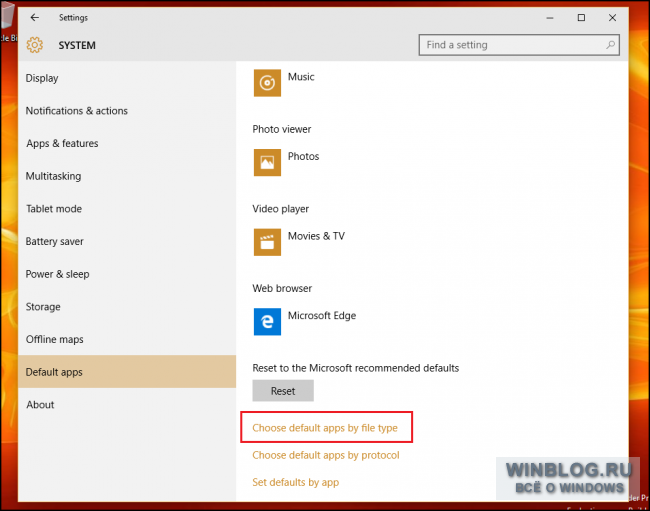Open Choose default apps by file type
Image resolution: width=650 pixels, height=511 pixels.
[325, 428]
